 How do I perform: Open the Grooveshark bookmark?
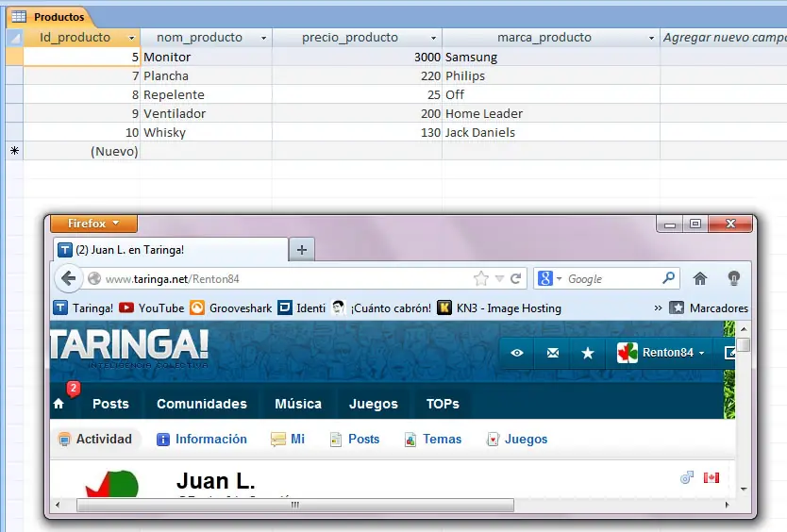231,308
